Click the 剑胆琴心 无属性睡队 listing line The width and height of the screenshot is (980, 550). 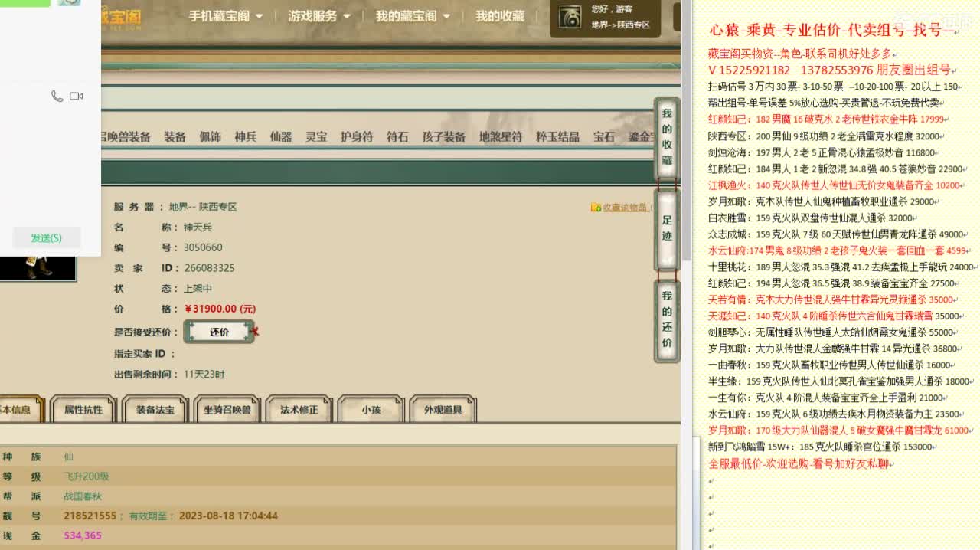tap(834, 332)
